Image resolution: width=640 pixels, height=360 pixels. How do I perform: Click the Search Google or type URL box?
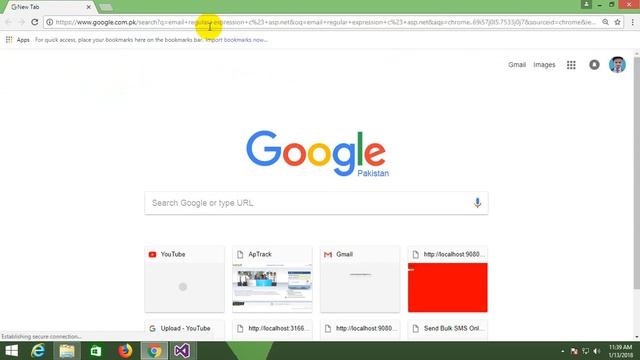point(316,203)
